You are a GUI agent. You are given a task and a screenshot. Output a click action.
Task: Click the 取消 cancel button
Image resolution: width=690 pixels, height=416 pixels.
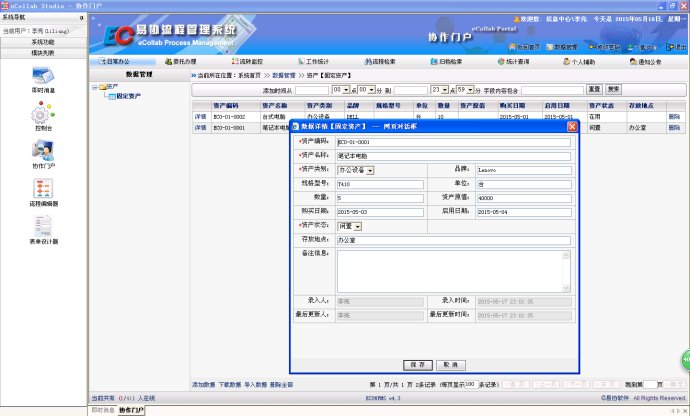pyautogui.click(x=451, y=365)
